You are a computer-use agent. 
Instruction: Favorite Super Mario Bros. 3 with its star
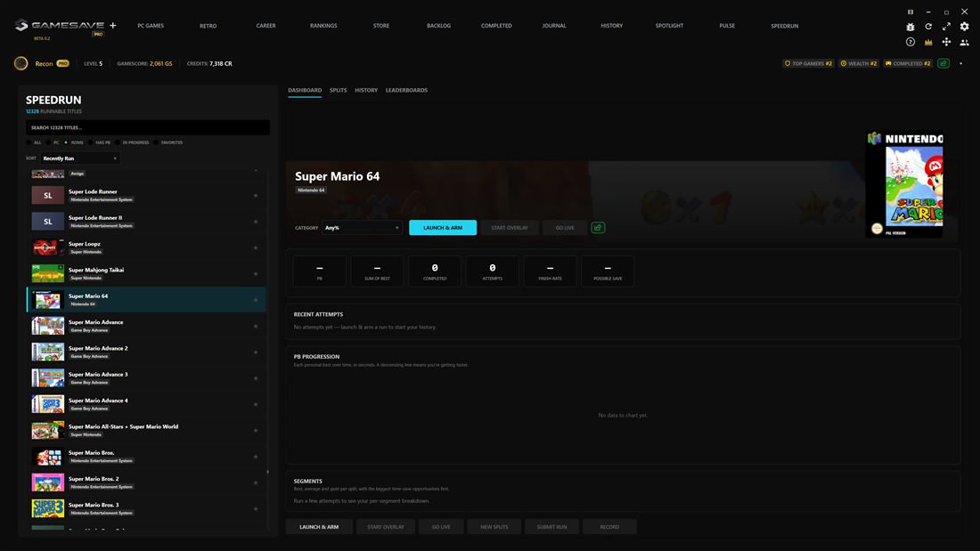(256, 508)
